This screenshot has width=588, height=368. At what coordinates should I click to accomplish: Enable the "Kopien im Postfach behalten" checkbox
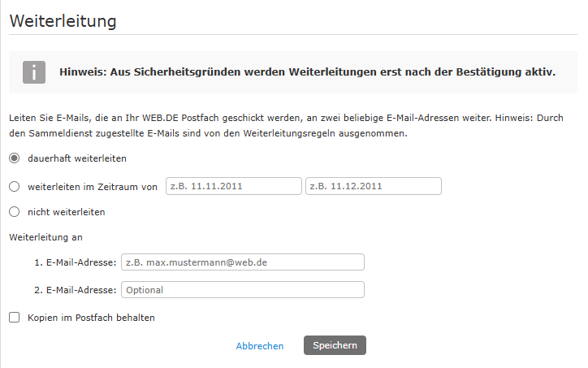coord(15,318)
